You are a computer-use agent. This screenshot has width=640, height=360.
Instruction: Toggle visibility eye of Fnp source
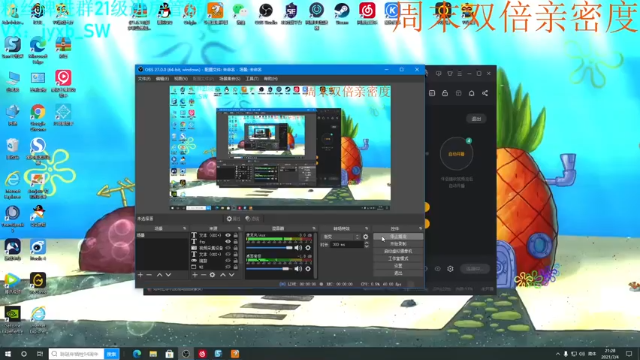[228, 242]
